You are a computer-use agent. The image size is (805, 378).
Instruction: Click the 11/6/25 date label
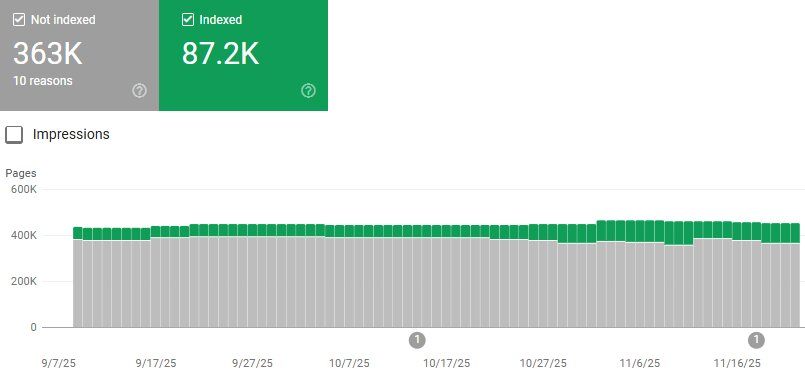[640, 363]
